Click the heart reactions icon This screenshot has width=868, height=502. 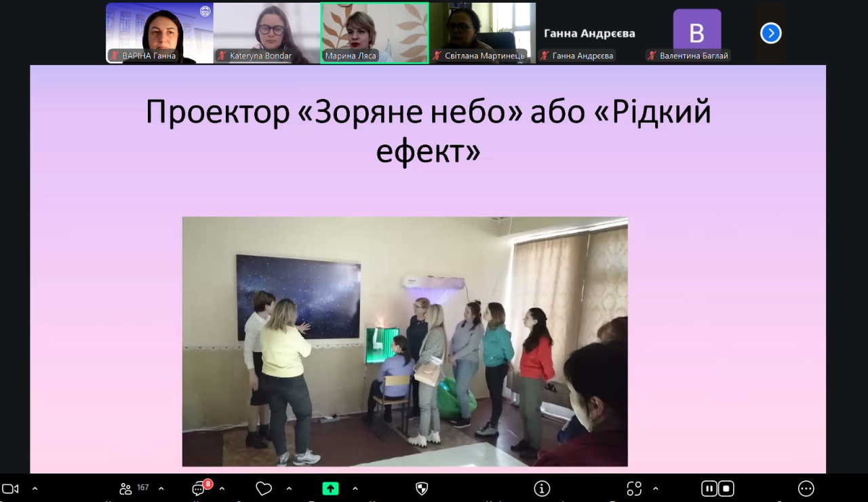[264, 488]
